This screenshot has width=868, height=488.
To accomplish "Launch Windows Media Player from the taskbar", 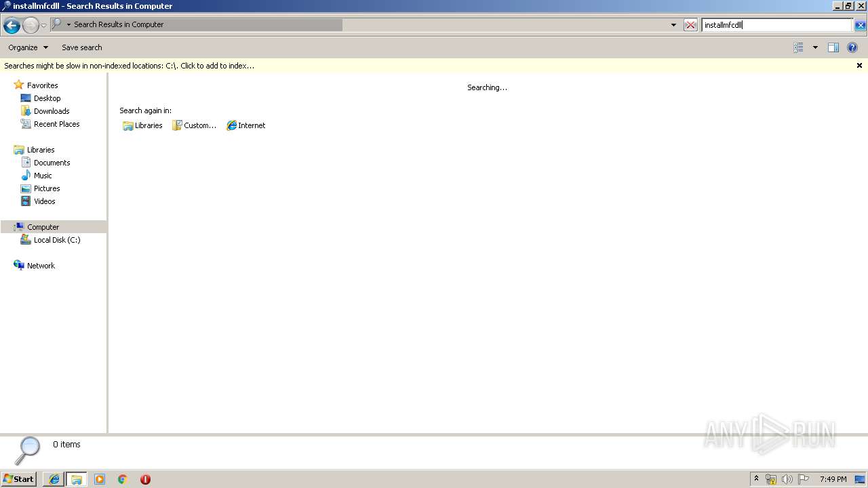I will (100, 479).
